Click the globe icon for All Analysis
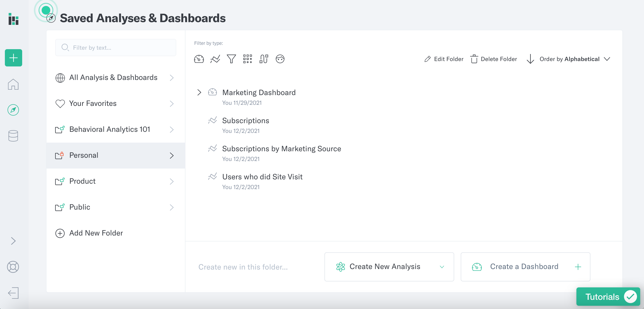 (60, 78)
